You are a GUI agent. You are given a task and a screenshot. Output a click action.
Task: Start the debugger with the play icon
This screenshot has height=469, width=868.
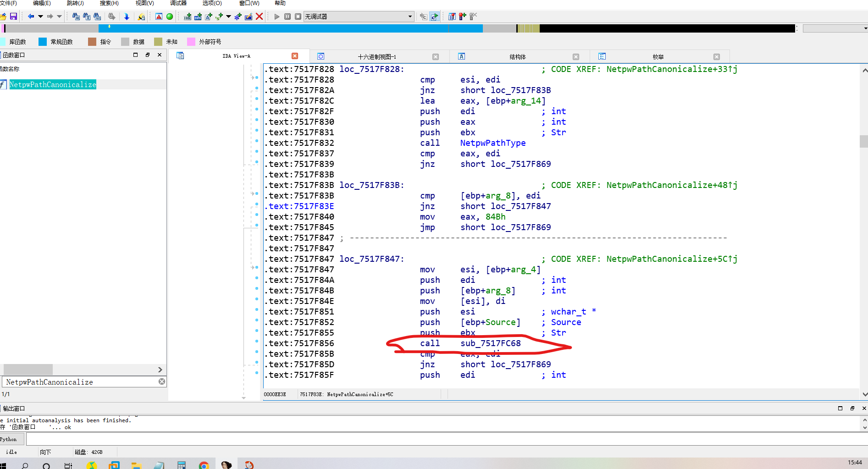[x=276, y=17]
